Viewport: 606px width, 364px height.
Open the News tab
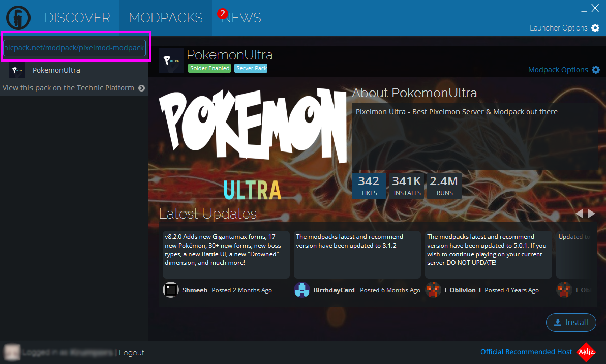click(241, 18)
